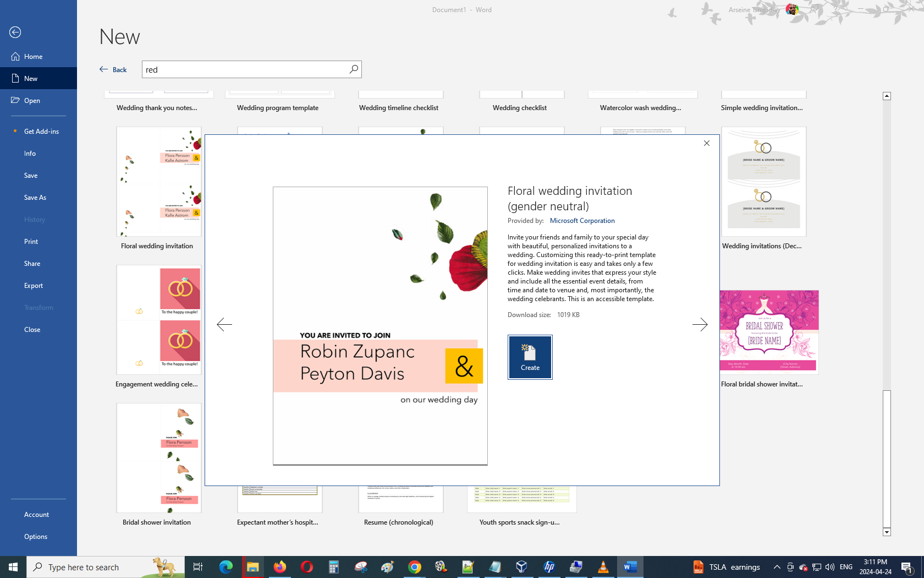Click the Create template button
Image resolution: width=924 pixels, height=578 pixels.
[530, 357]
